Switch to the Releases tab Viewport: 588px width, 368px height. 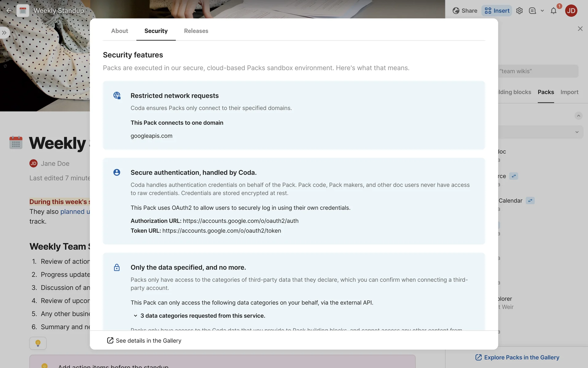pyautogui.click(x=196, y=31)
